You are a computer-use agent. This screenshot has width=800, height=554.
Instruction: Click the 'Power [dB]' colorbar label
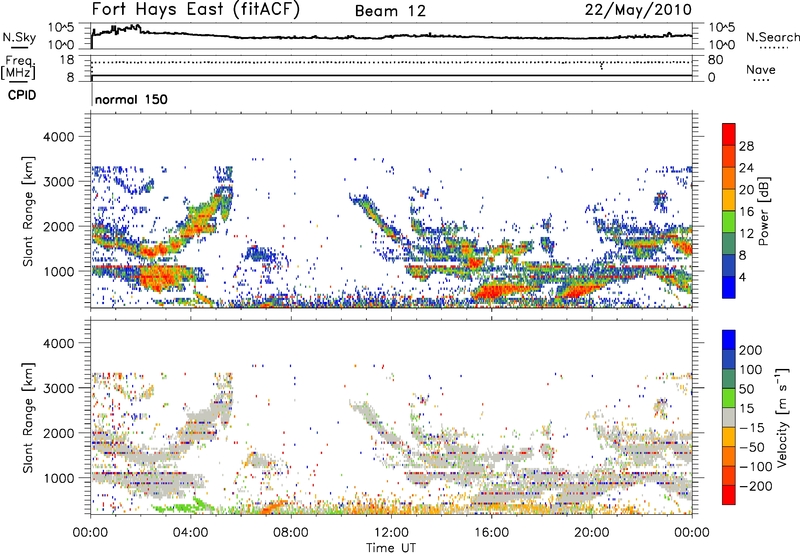[x=763, y=211]
